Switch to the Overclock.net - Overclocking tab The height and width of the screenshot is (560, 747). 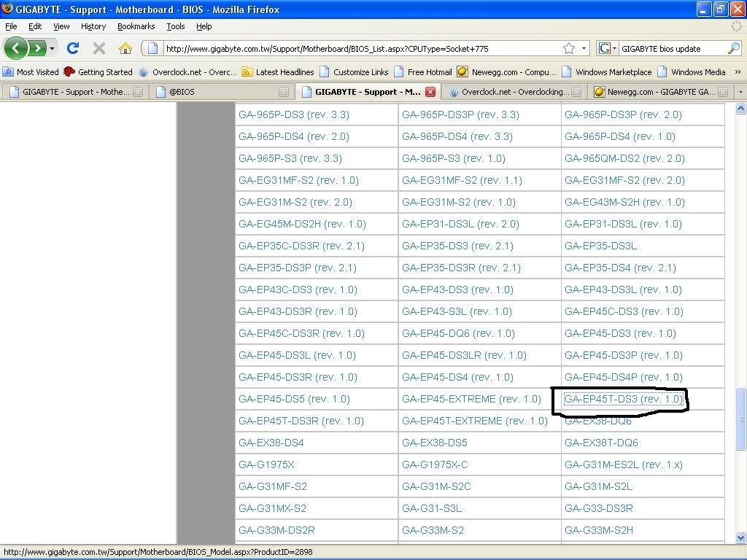pyautogui.click(x=514, y=92)
